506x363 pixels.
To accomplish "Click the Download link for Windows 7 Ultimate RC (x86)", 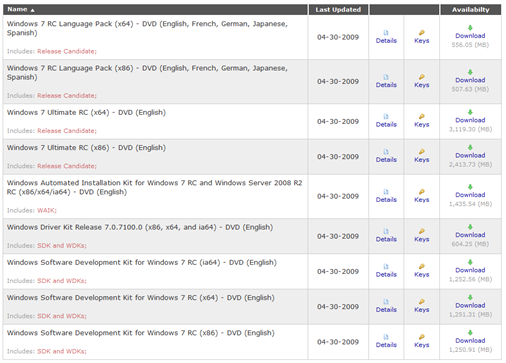I will [470, 155].
